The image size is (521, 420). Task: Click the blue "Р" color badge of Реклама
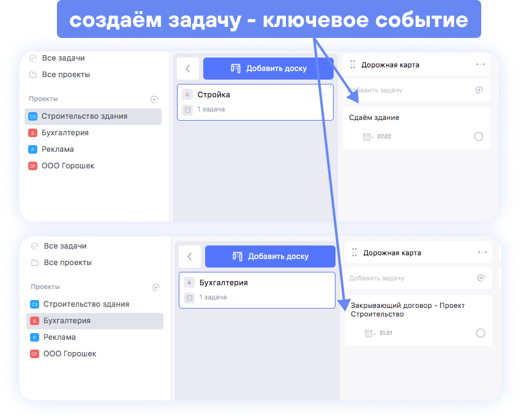coord(34,149)
